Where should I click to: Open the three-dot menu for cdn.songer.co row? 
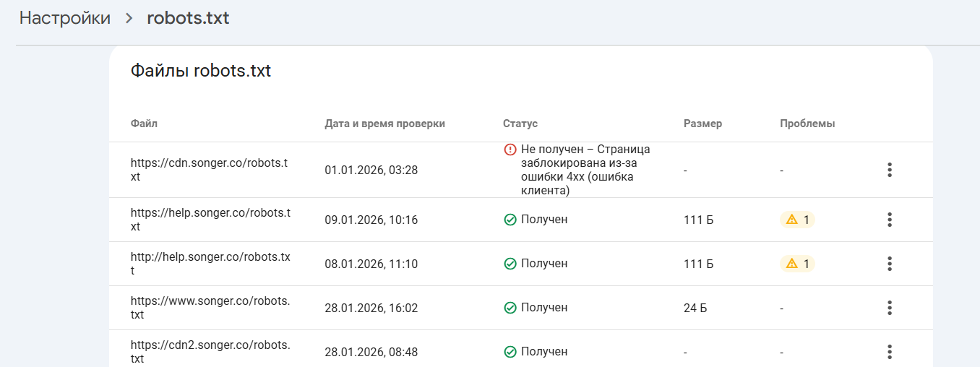(x=890, y=170)
